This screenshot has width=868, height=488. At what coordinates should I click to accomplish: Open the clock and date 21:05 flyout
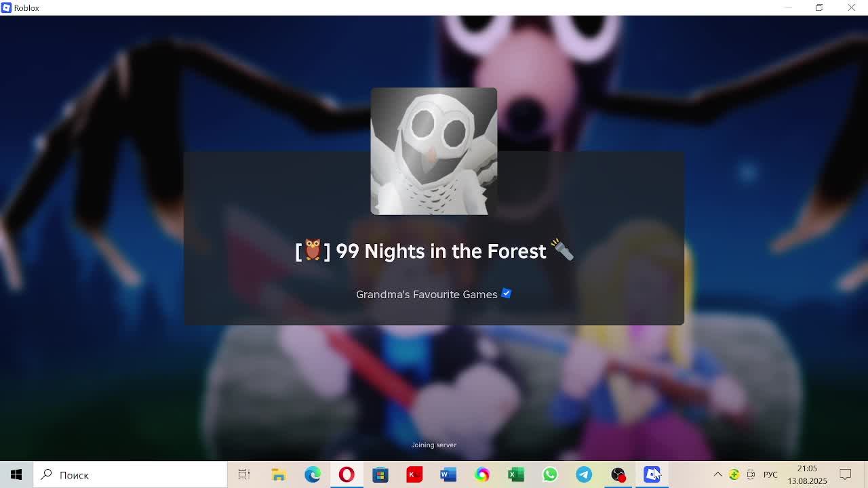click(807, 474)
